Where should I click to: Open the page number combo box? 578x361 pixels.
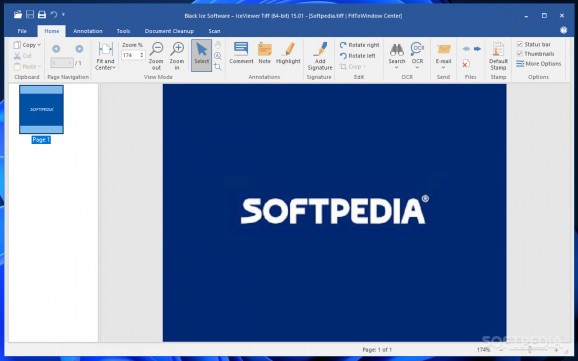(x=62, y=63)
